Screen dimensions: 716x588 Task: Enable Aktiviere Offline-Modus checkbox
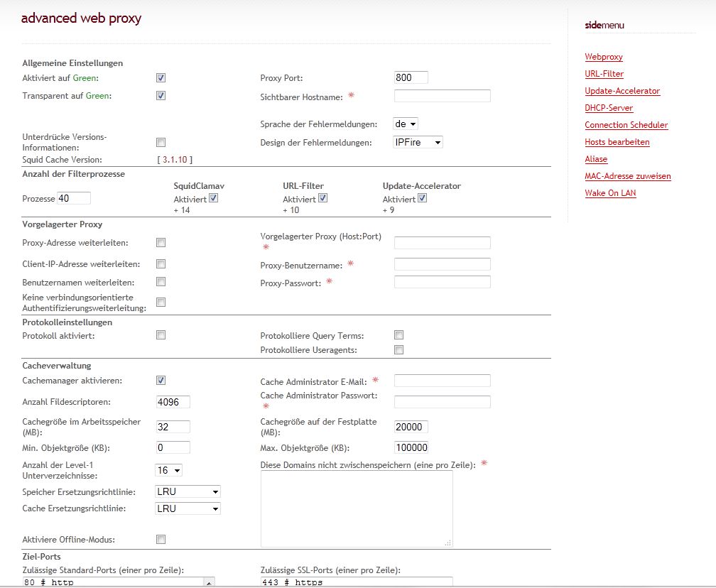coord(161,540)
